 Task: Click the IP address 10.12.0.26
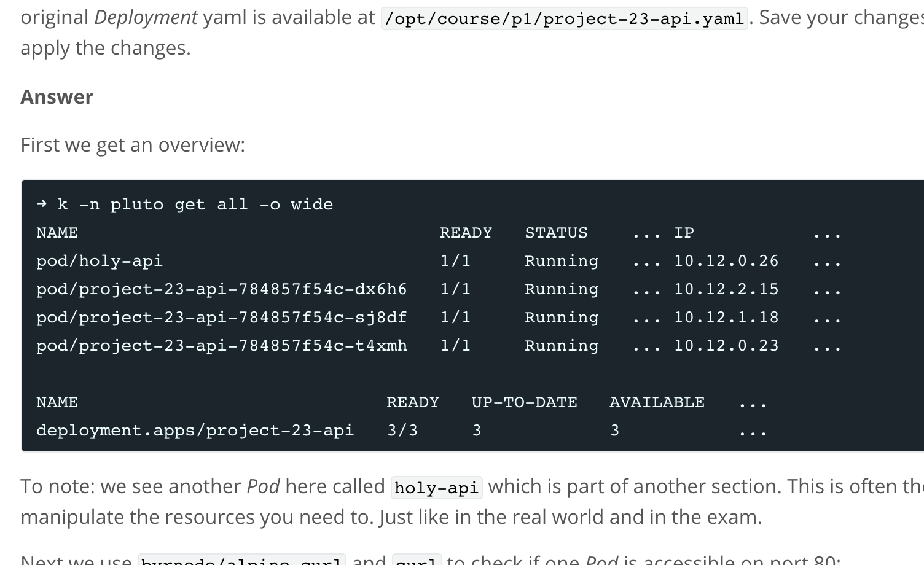(726, 261)
